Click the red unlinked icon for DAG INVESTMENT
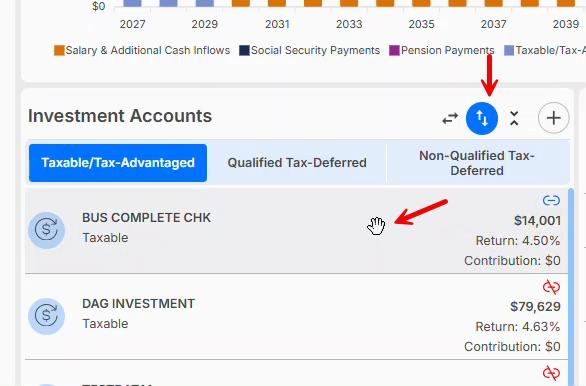This screenshot has width=586, height=386. click(551, 287)
